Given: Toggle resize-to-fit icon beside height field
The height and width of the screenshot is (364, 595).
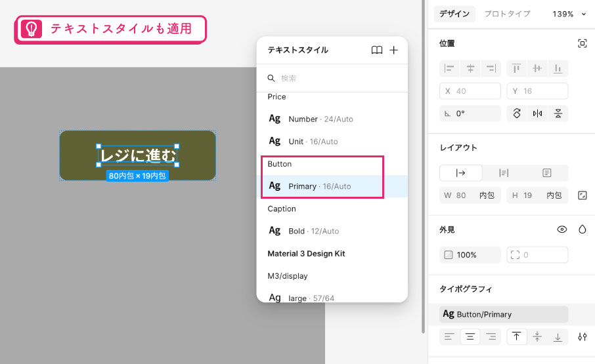Looking at the screenshot, I should pos(582,195).
